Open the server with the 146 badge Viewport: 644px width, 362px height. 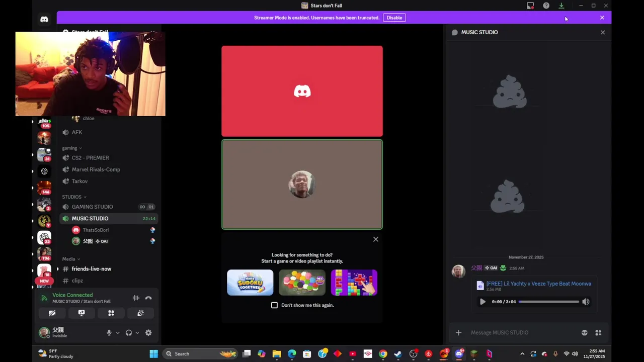[44, 187]
